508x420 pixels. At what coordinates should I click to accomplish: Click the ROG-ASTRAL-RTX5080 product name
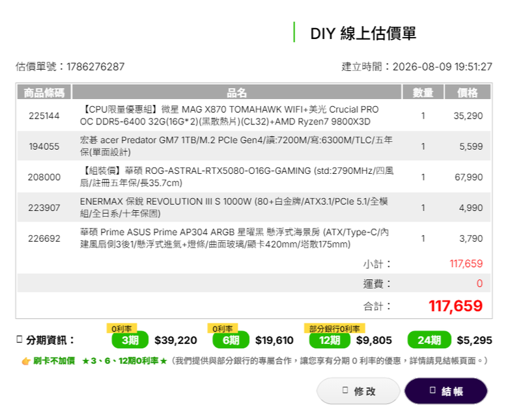click(x=237, y=177)
